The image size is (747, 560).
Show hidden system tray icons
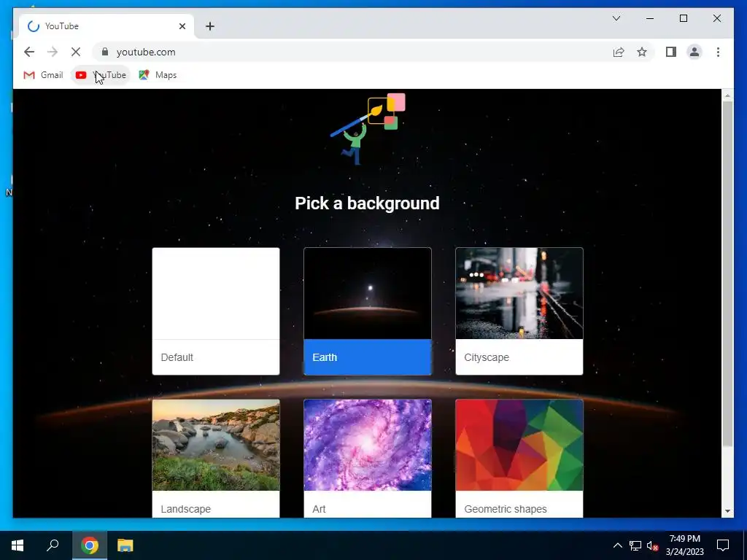[617, 545]
